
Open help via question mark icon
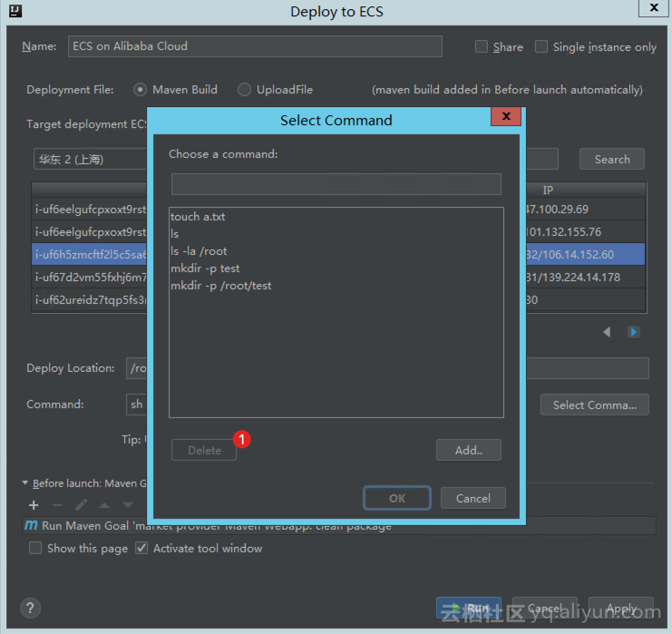pyautogui.click(x=30, y=608)
